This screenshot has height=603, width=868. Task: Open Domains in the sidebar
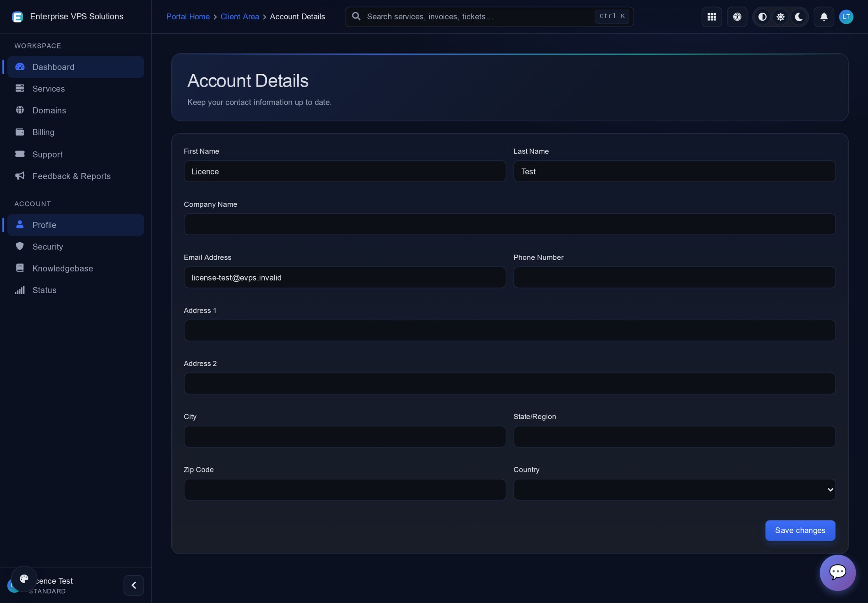click(76, 110)
